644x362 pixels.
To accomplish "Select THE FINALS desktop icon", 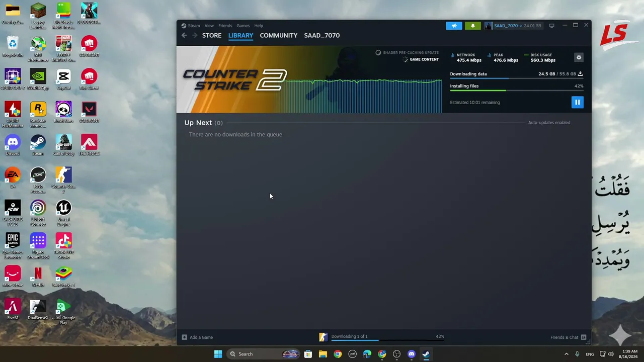I will (89, 146).
